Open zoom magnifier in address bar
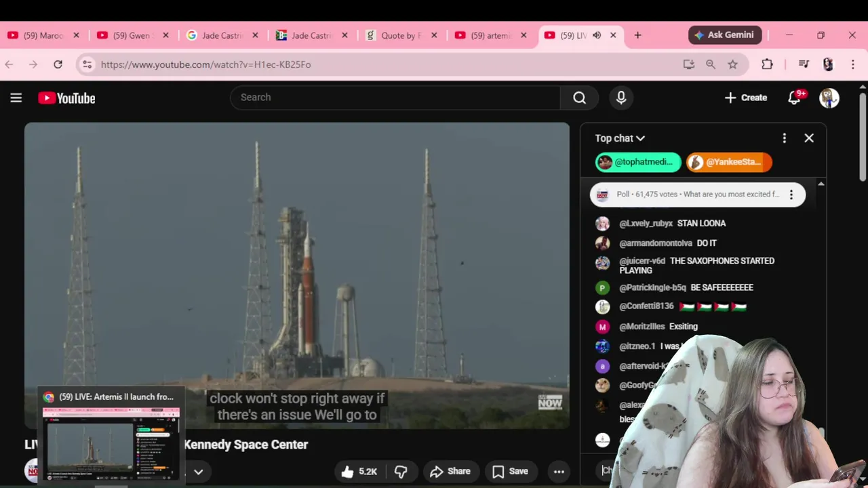This screenshot has width=868, height=488. coord(711,64)
